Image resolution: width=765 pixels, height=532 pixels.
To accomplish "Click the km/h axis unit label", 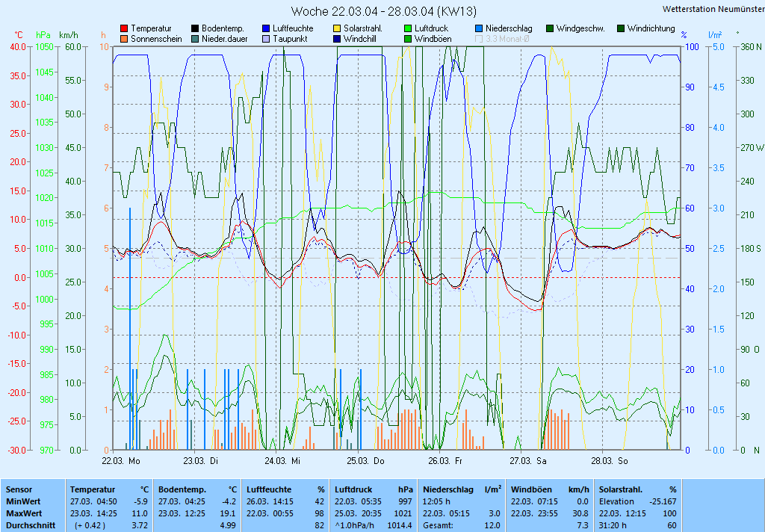I will 68,35.
